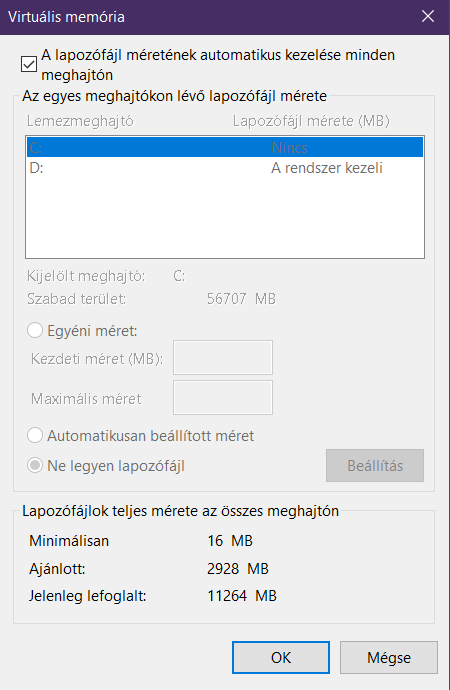Select drive C: in the list
This screenshot has width=450, height=690.
(x=225, y=147)
